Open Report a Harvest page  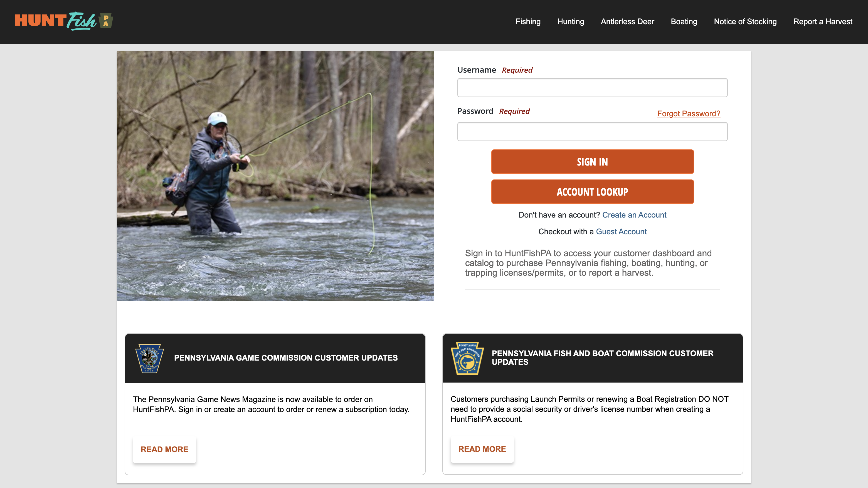(822, 22)
